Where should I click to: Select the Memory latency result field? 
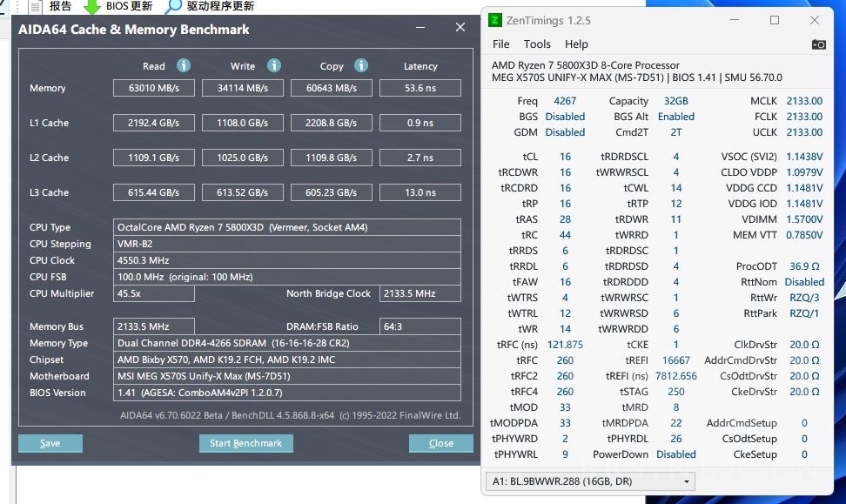click(x=420, y=87)
